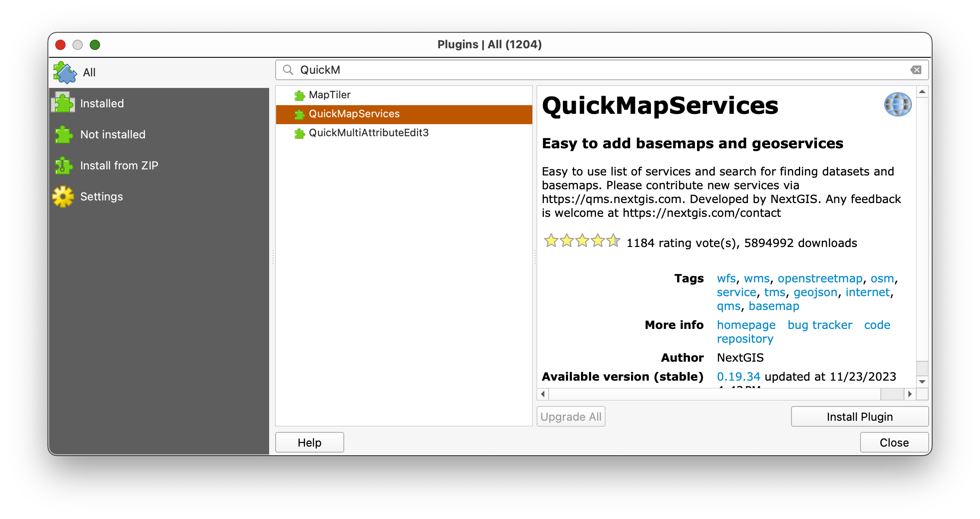Click the Not installed puzzle icon
The width and height of the screenshot is (980, 519).
click(x=63, y=134)
